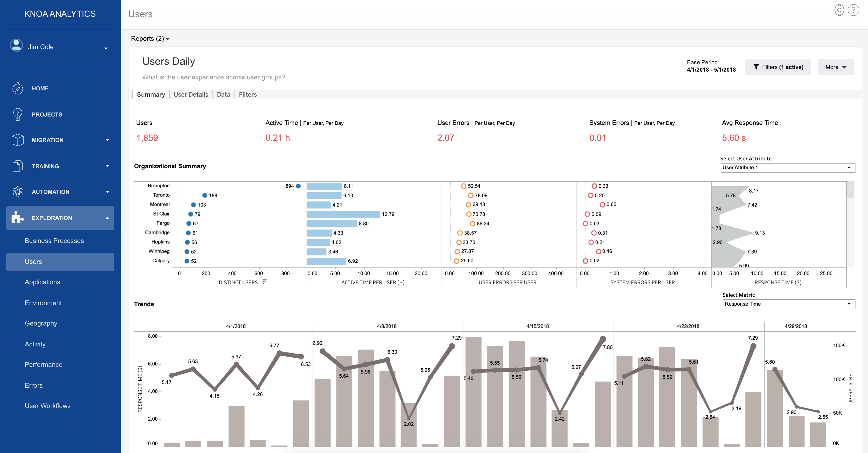Image resolution: width=868 pixels, height=453 pixels.
Task: Expand the Reports (2) dropdown
Action: coord(150,39)
